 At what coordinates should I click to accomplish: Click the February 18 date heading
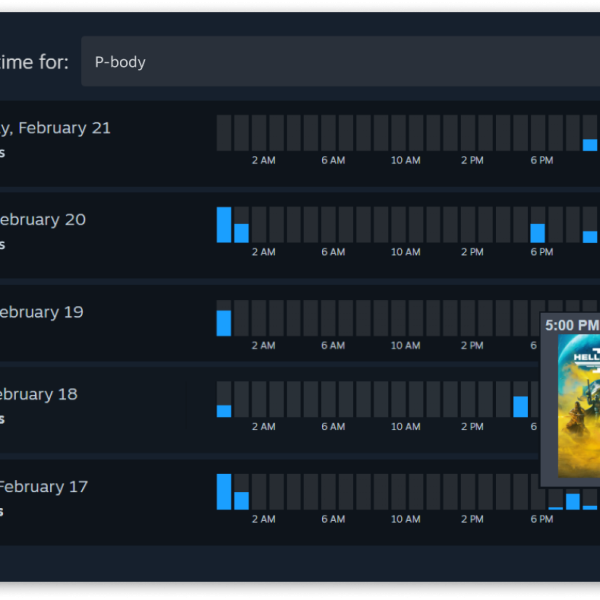coord(39,394)
